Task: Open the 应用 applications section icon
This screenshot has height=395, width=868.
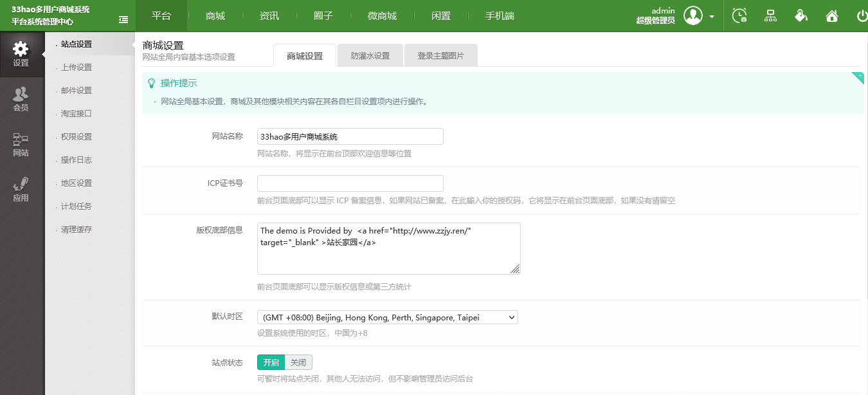Action: tap(21, 185)
